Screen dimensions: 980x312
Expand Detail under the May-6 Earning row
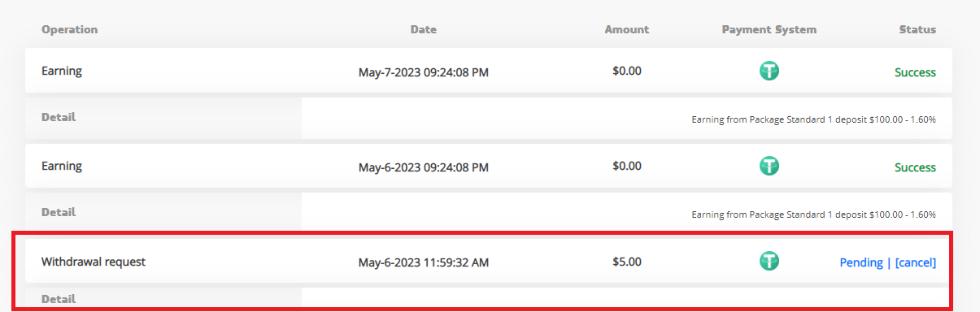tap(59, 212)
